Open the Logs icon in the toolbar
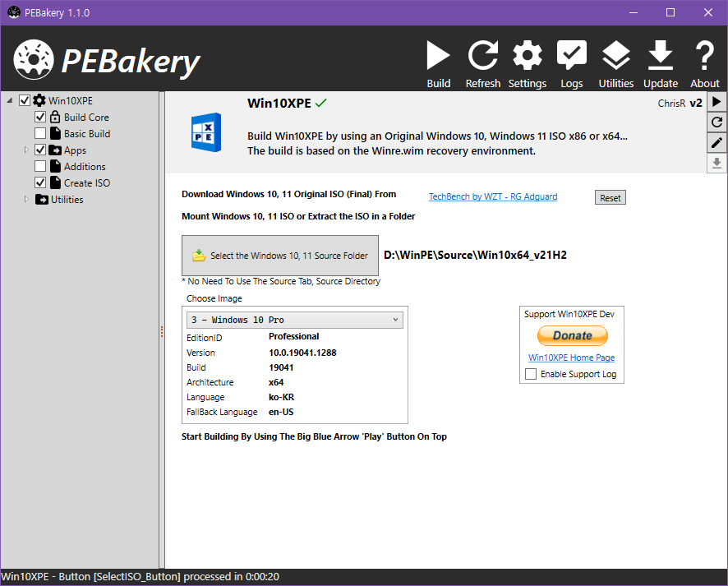Screen dimensions: 728x586 click(572, 56)
